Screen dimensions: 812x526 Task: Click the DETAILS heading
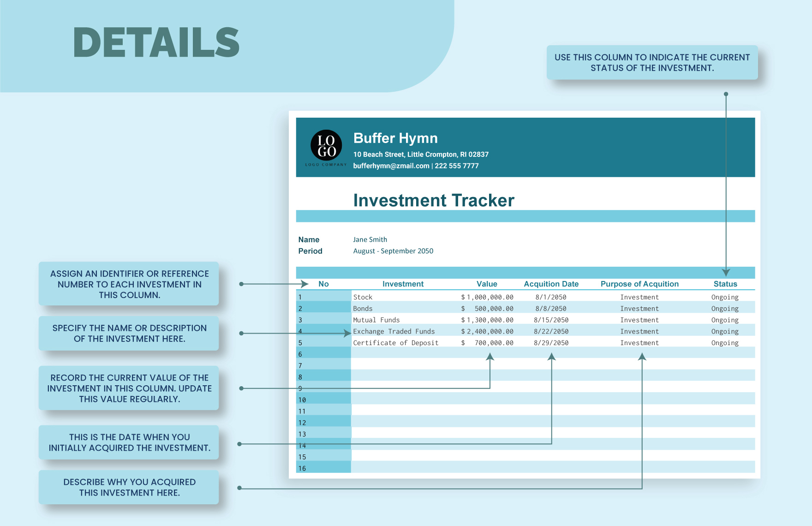tap(156, 42)
